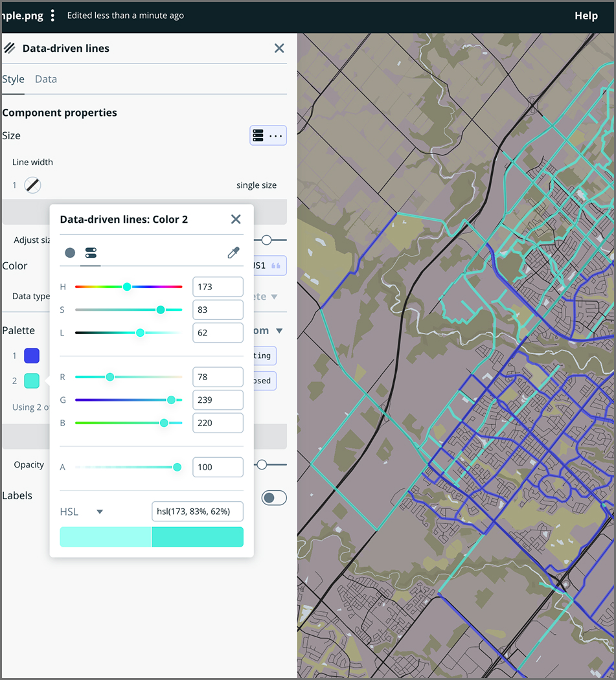Close the Color 2 dialog

tap(236, 219)
